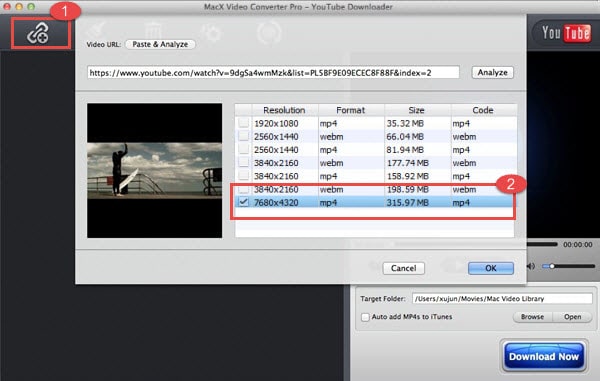Click the playback progress bar near 00:00:00

click(541, 244)
